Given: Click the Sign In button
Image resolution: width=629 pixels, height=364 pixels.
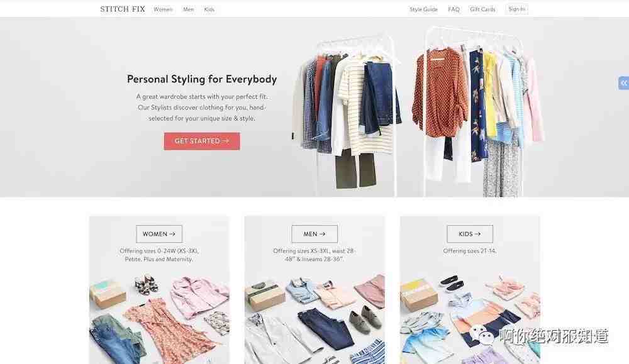Looking at the screenshot, I should [516, 9].
